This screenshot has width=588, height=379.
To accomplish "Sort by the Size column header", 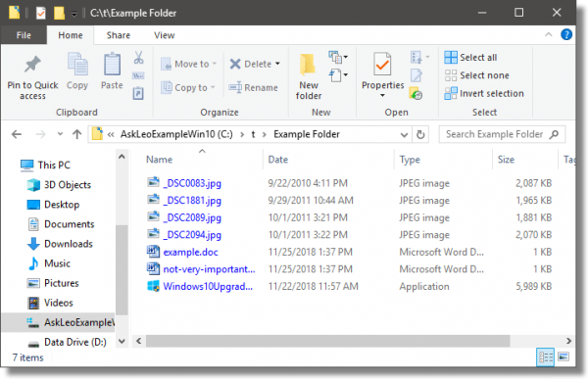I will [506, 160].
